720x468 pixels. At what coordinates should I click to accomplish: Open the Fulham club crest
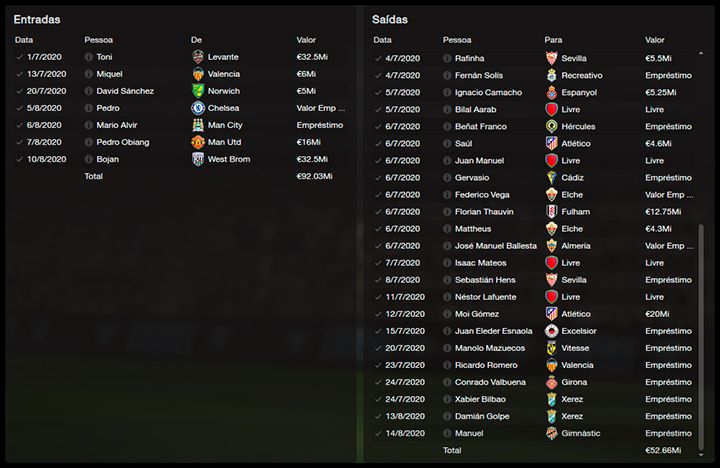coord(551,211)
